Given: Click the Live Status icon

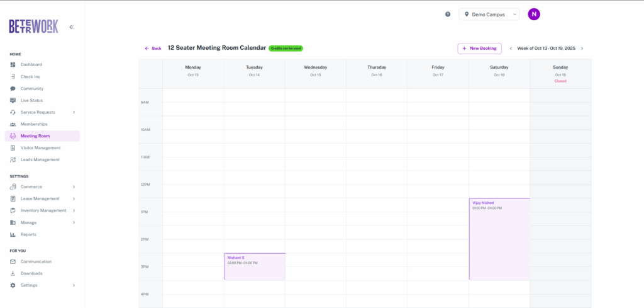Looking at the screenshot, I should coord(13,101).
